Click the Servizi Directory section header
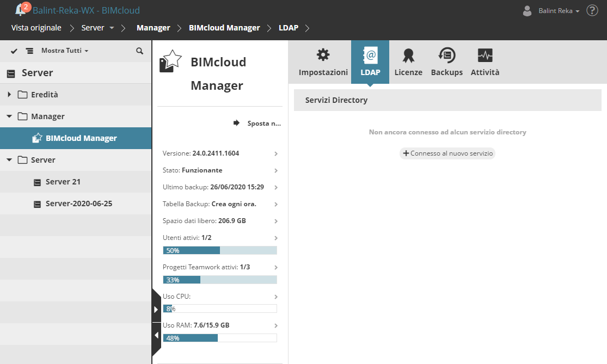The image size is (607, 364). pyautogui.click(x=447, y=100)
